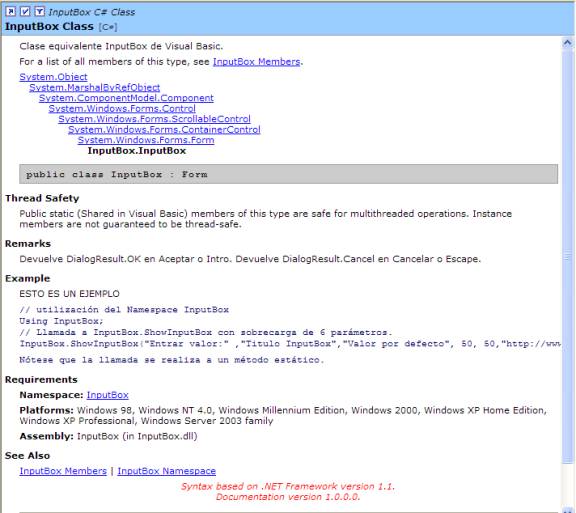
Task: Open the language filter funnel icon
Action: (39, 11)
